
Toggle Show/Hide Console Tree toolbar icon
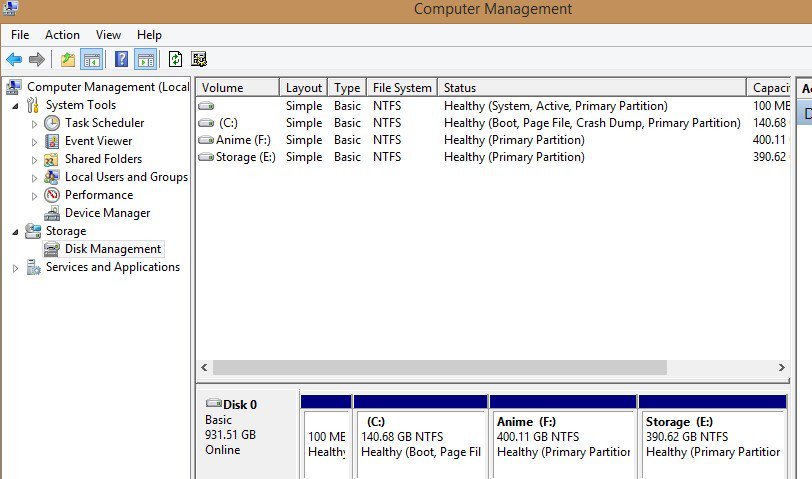[92, 60]
